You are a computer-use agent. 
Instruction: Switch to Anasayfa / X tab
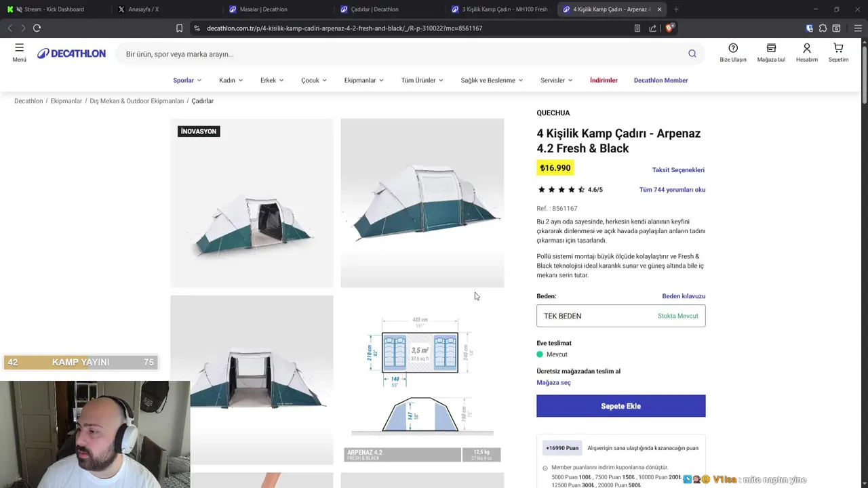[x=166, y=9]
